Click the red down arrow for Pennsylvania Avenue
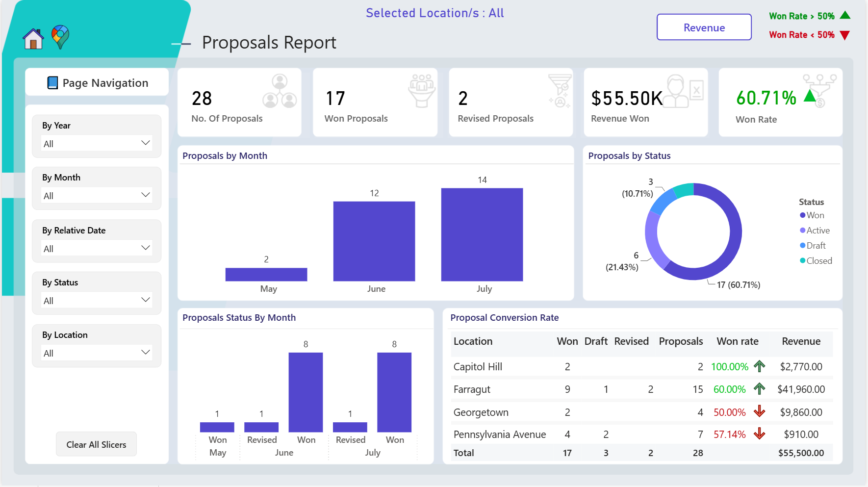Viewport: 868px width, 487px height. point(760,434)
